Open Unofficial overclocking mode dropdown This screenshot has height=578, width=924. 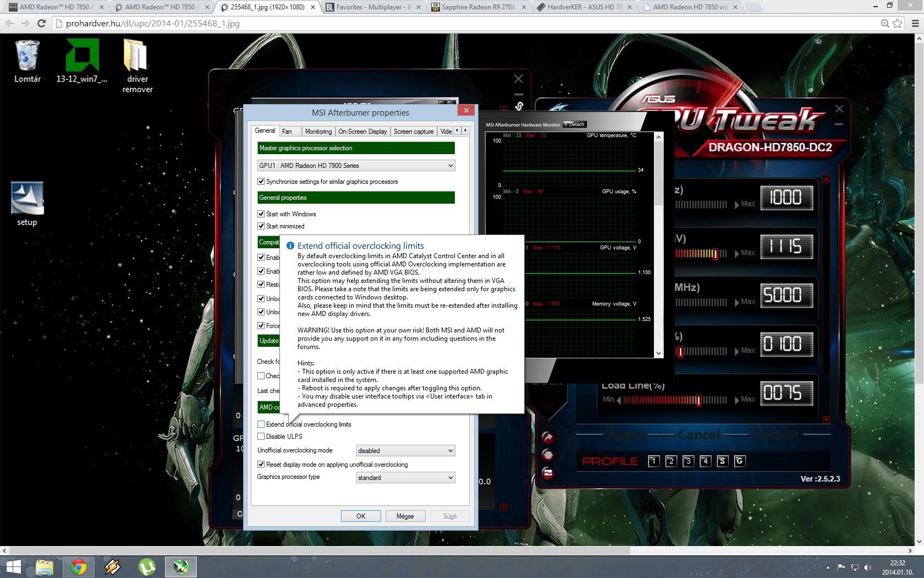pos(405,451)
